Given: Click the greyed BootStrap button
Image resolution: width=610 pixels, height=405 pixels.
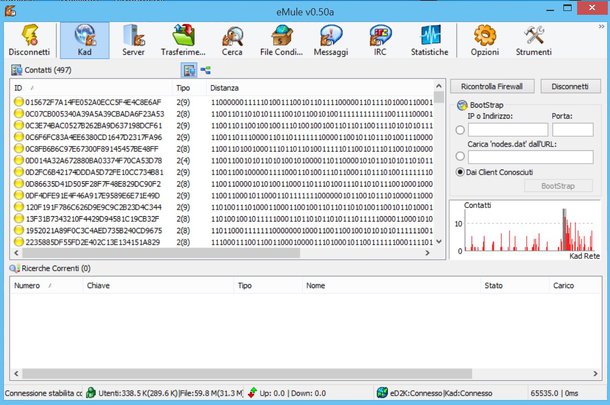Looking at the screenshot, I should [558, 186].
